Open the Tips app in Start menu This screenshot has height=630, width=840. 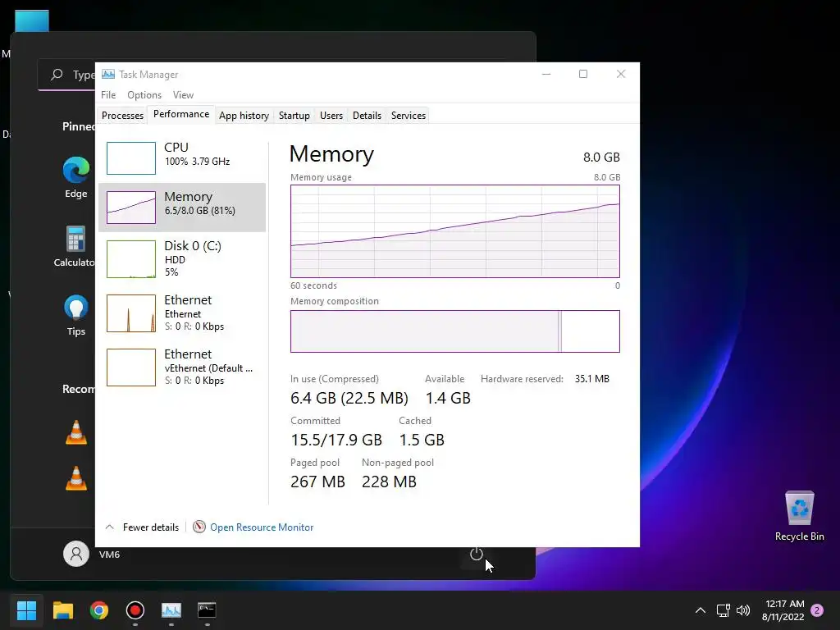pos(76,315)
